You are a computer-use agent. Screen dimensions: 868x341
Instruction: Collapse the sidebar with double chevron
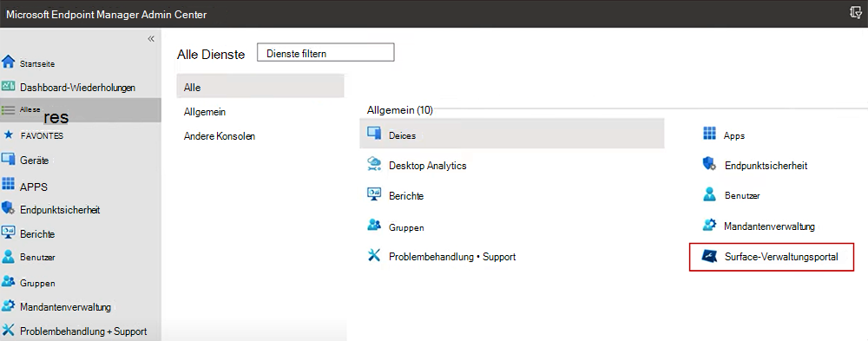(x=150, y=39)
